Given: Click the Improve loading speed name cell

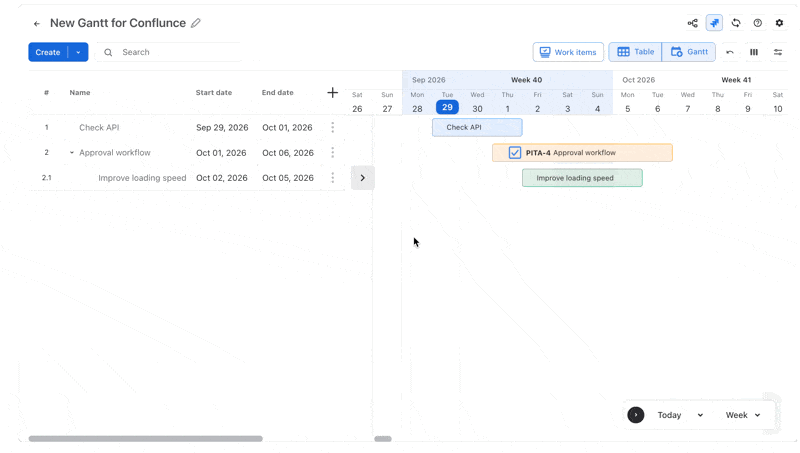Looking at the screenshot, I should coord(142,178).
